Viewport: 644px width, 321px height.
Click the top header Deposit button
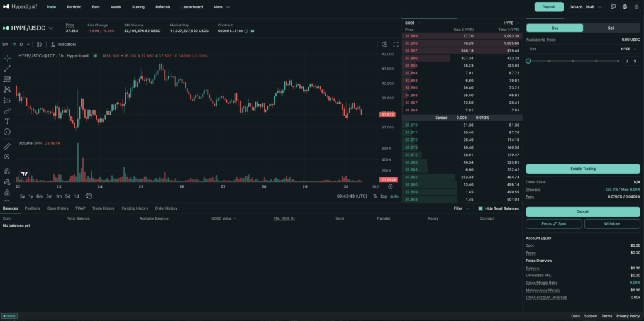548,7
